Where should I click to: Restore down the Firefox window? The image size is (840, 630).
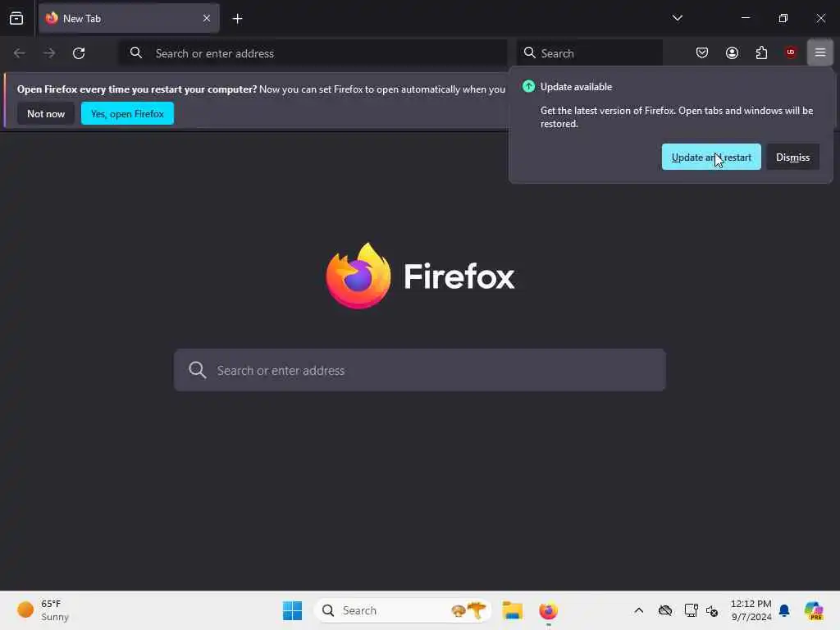[783, 18]
